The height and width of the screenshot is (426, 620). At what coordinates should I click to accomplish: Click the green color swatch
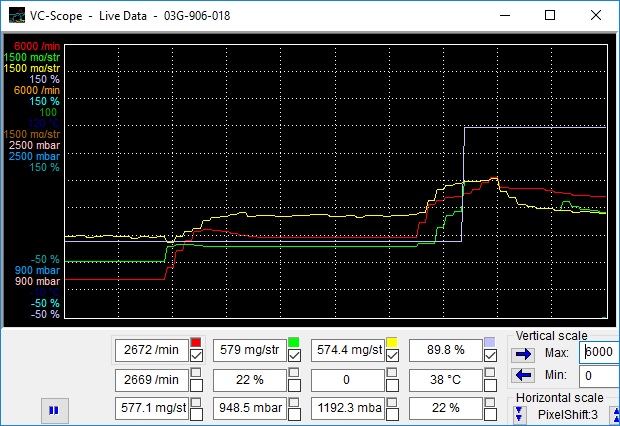(x=294, y=343)
